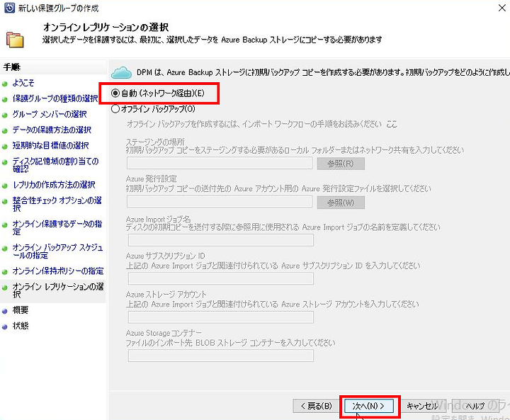Click the Azure Storage コンテナー input field

pyautogui.click(x=221, y=356)
